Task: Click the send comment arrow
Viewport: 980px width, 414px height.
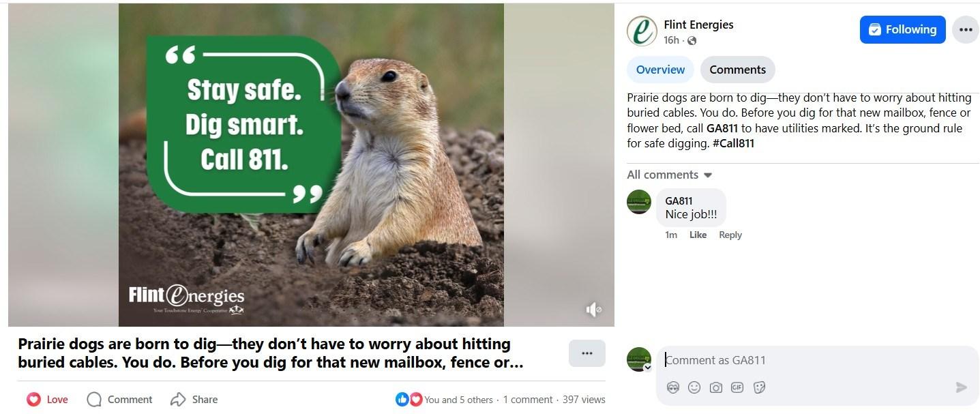Action: 961,387
